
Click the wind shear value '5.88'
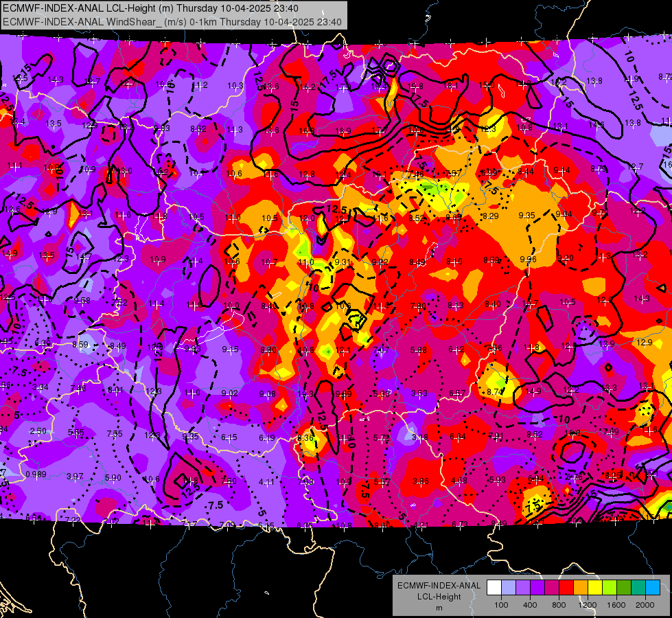418,350
